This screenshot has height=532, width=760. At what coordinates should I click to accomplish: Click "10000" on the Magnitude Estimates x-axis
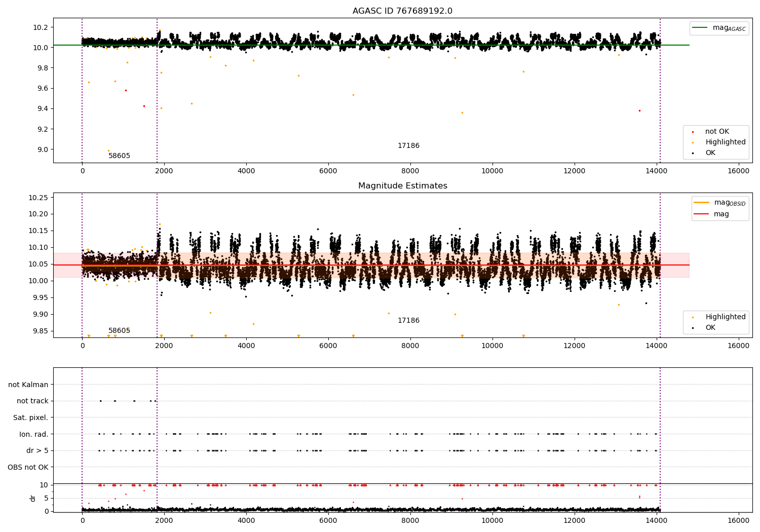(492, 346)
